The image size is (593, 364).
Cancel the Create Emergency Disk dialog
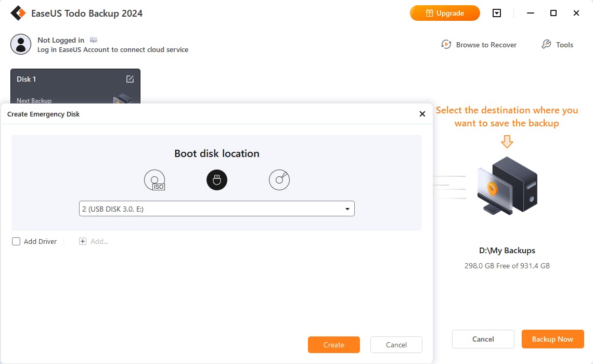click(x=396, y=345)
